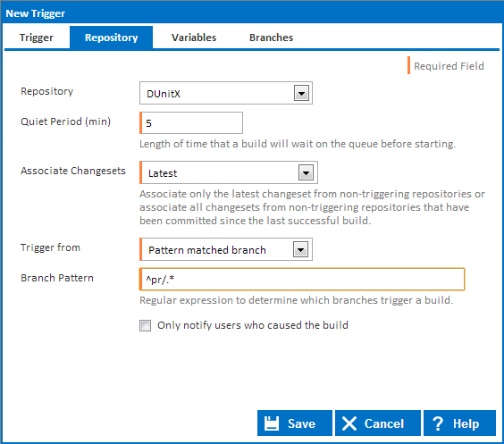Viewport: 504px width, 444px height.
Task: Open the Variables tab
Action: click(x=194, y=38)
